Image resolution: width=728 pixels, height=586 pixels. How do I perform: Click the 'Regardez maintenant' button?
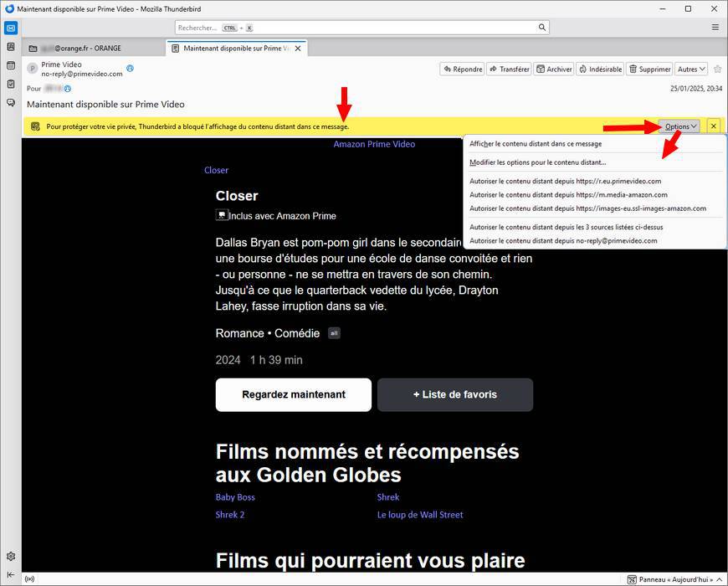(x=294, y=394)
